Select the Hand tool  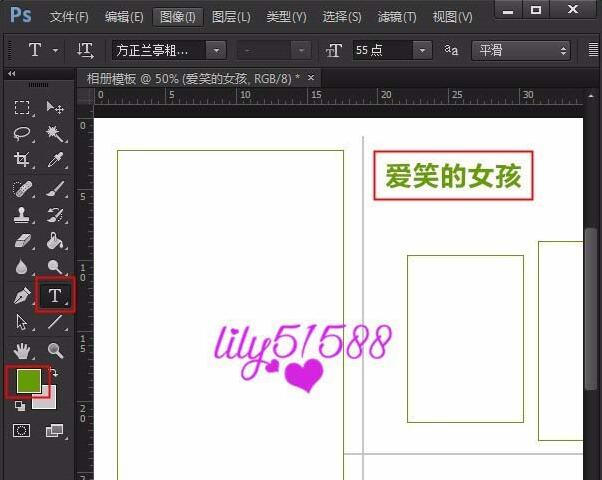(22, 351)
